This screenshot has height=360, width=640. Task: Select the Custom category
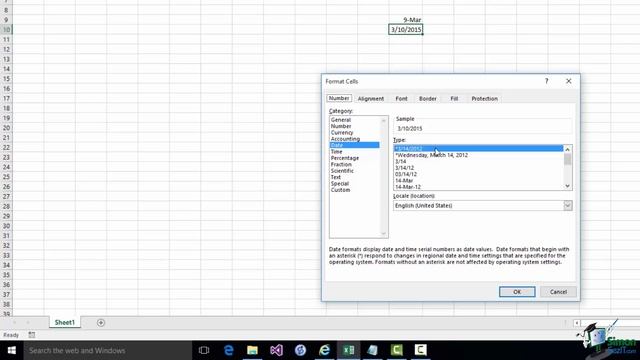click(340, 190)
